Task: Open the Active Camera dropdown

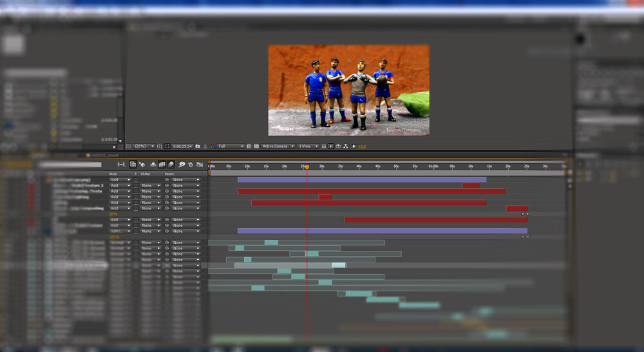Action: [278, 146]
